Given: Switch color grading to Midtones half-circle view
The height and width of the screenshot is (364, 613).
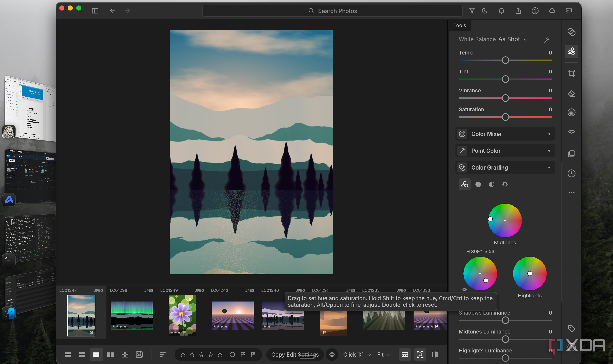Looking at the screenshot, I should [x=491, y=185].
